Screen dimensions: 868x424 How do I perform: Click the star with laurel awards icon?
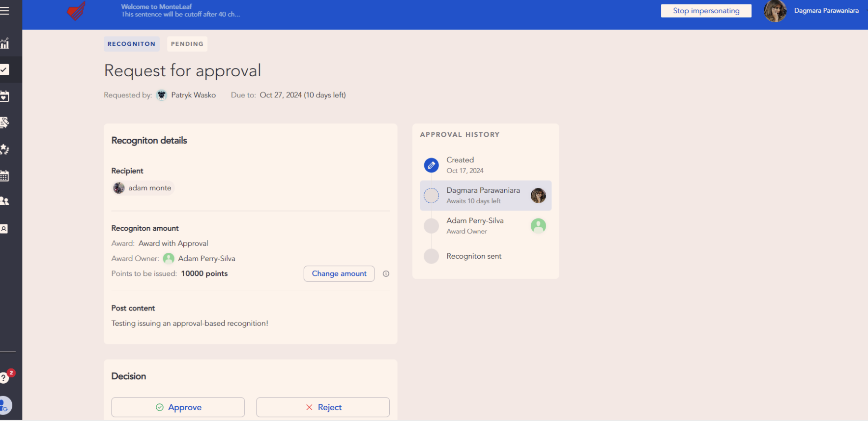tap(5, 149)
